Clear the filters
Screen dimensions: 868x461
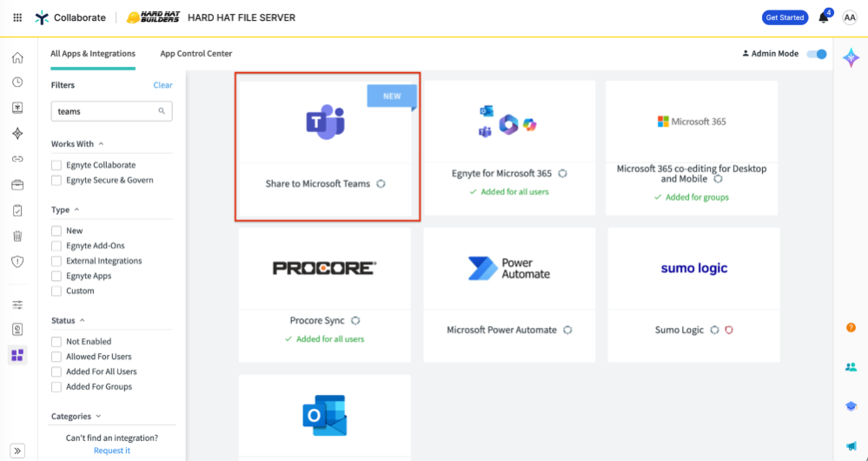tap(162, 84)
